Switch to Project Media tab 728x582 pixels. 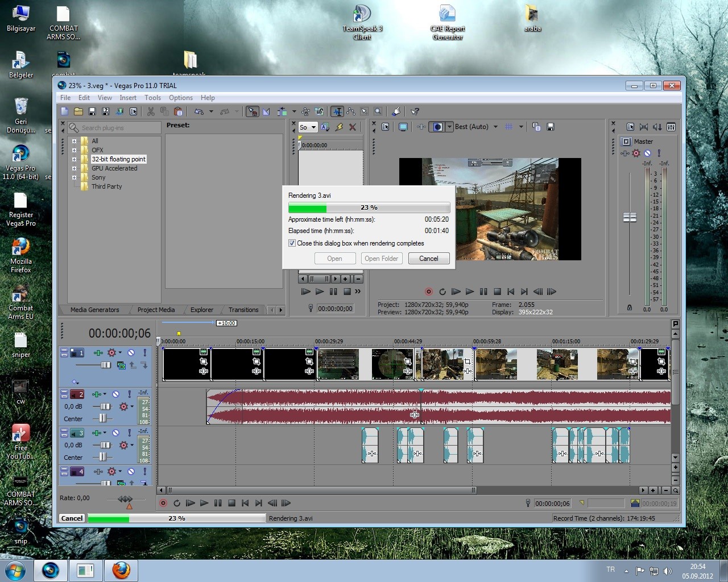(156, 310)
